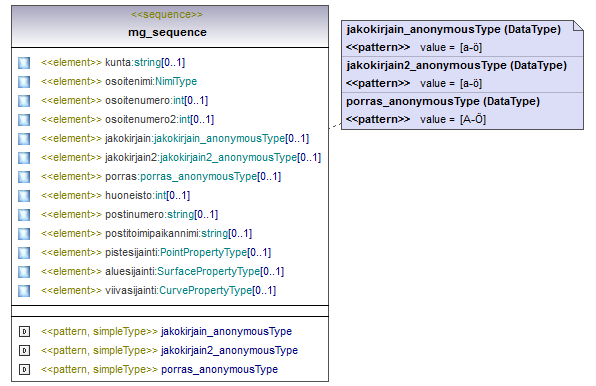Click the postitoimipaikannimi:string[0..1] attribute
The width and height of the screenshot is (596, 386).
tap(179, 233)
